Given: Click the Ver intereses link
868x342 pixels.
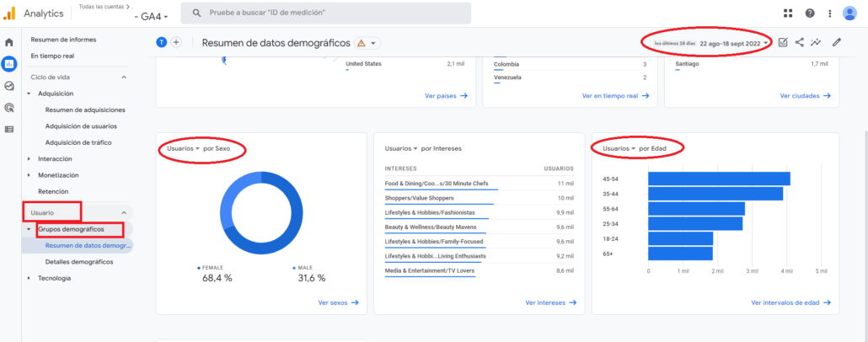Looking at the screenshot, I should click(x=548, y=302).
